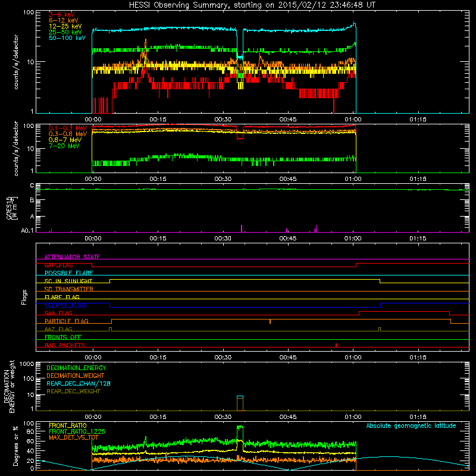Click the MAX_DET_VS_TOT legend label
The height and width of the screenshot is (476, 476).
click(74, 437)
